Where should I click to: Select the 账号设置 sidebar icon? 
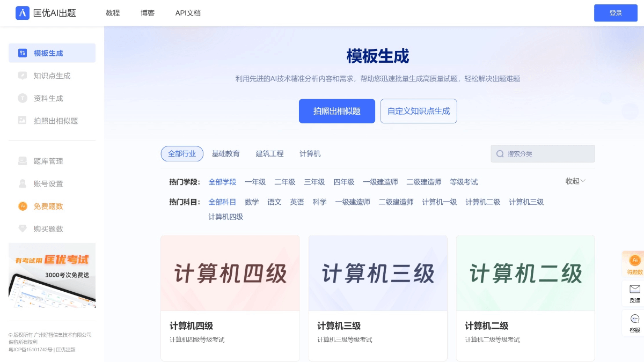click(22, 183)
